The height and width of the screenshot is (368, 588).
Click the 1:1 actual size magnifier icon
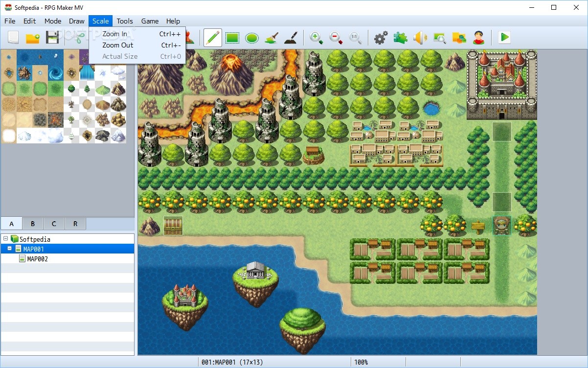pos(356,38)
